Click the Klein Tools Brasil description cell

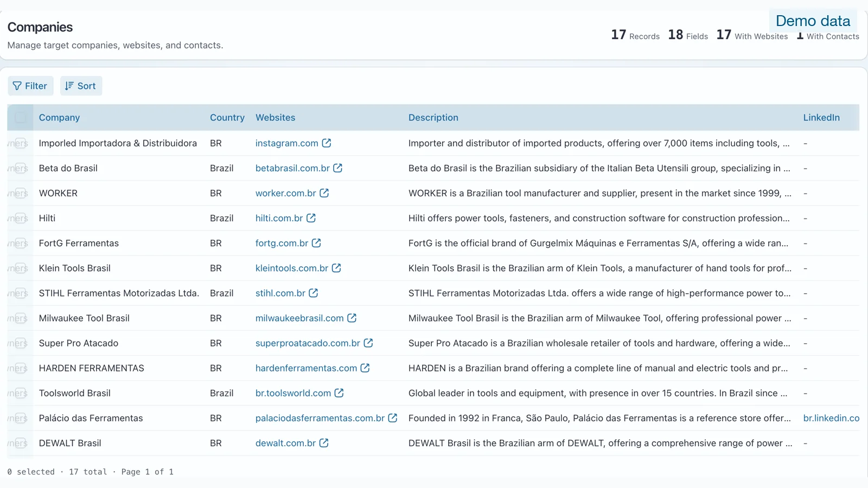(x=600, y=268)
